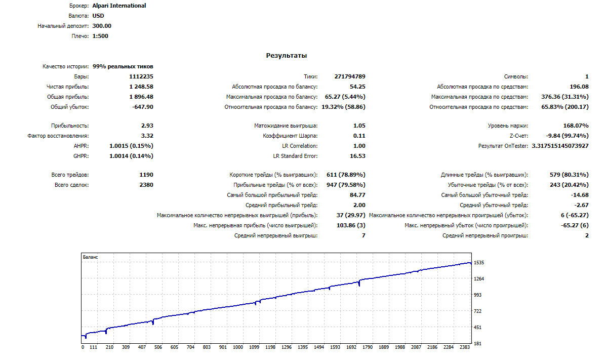
Task: Select broker name Alpari International
Action: coord(119,6)
